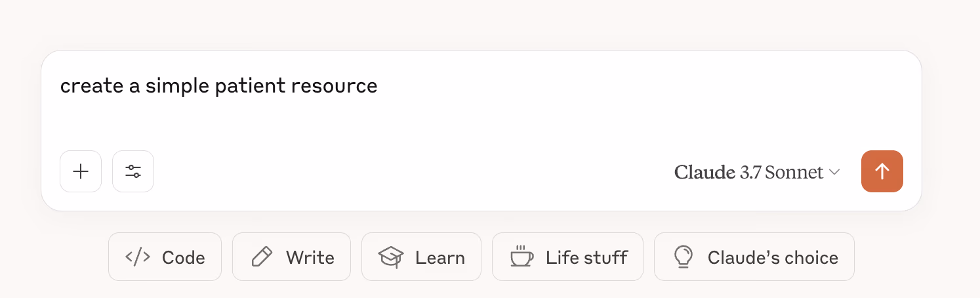This screenshot has width=980, height=298.
Task: Place cursor after "resource" in the prompt
Action: pos(378,86)
